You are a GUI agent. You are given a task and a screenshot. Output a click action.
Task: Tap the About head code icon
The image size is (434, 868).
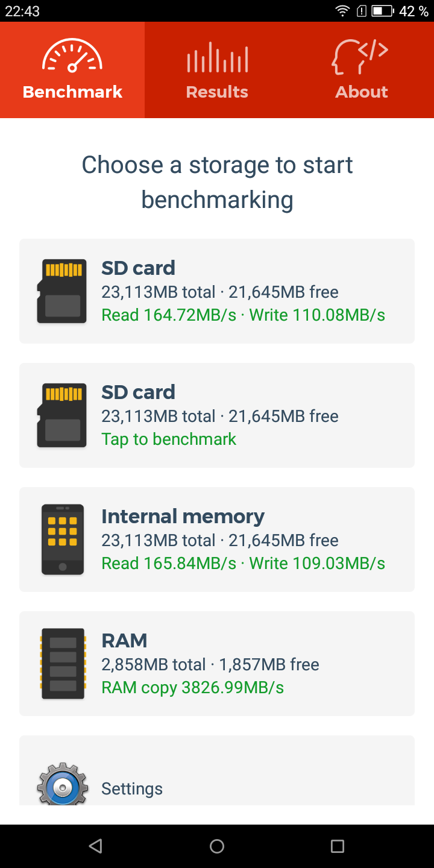[x=360, y=57]
